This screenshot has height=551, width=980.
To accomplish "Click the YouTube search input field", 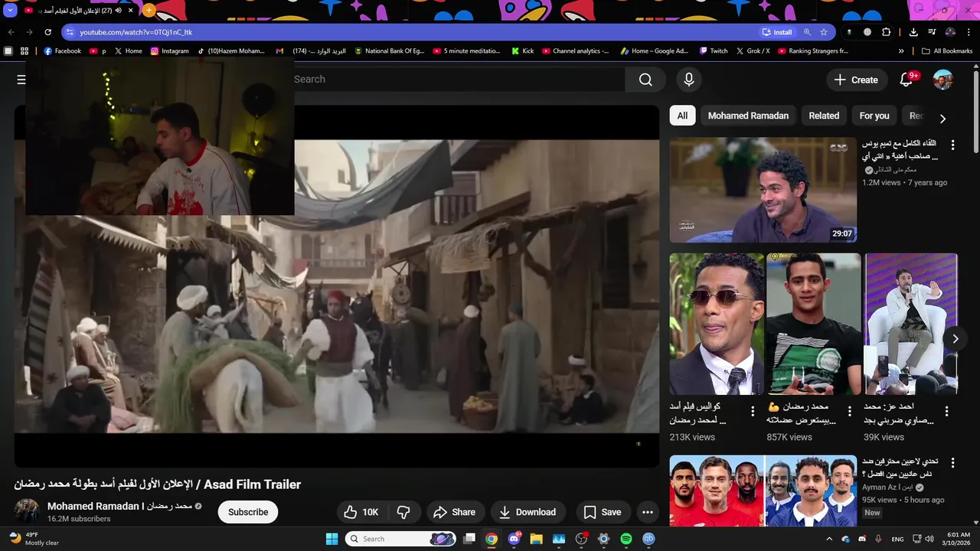I will tap(459, 80).
